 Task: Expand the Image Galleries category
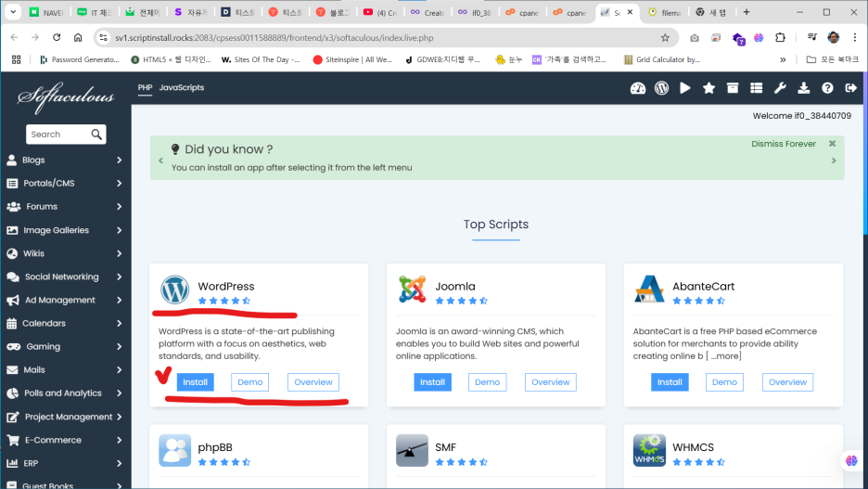65,230
